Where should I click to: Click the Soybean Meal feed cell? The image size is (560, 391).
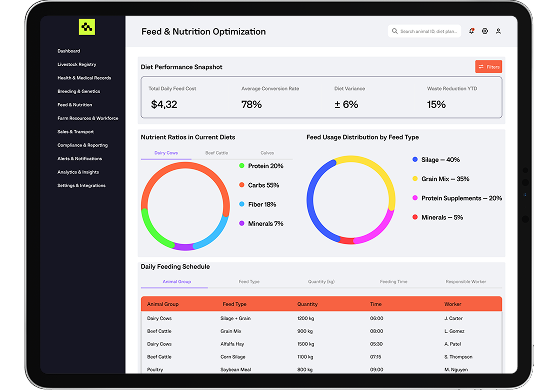pyautogui.click(x=236, y=370)
